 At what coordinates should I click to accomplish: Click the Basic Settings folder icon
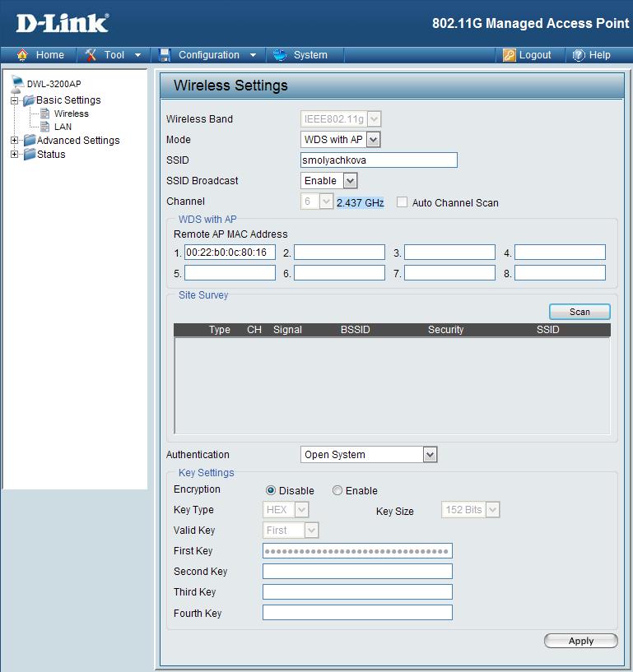point(29,100)
